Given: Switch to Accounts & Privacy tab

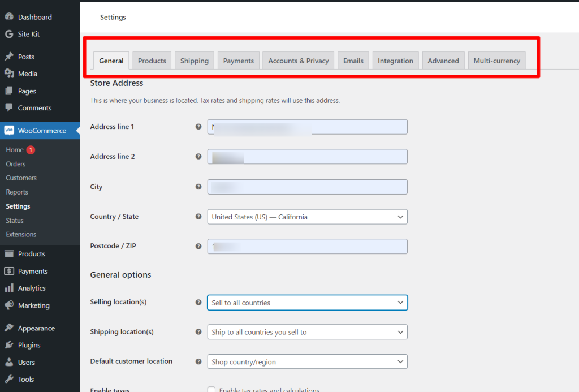Looking at the screenshot, I should [298, 61].
